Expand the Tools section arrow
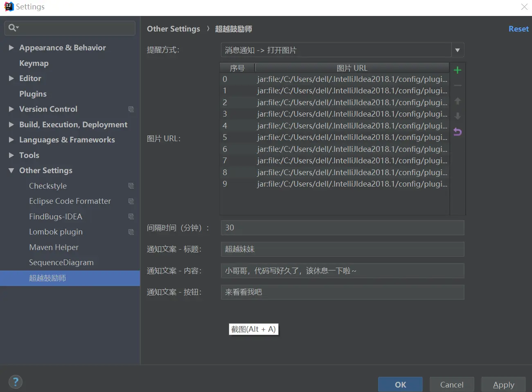Screen dimensions: 532x392 (x=11, y=155)
